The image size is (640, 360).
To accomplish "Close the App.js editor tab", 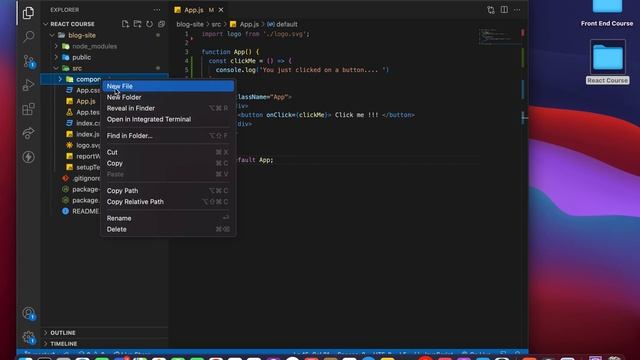I will (x=221, y=10).
